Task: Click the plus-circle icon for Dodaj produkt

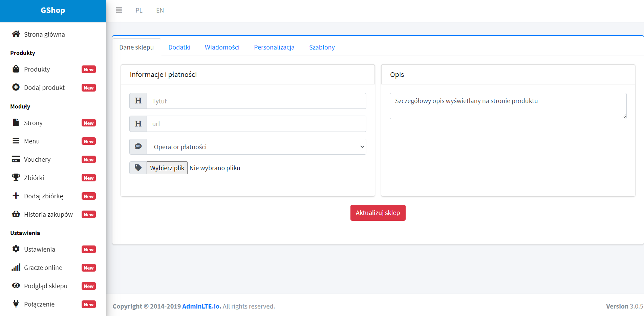Action: 16,87
